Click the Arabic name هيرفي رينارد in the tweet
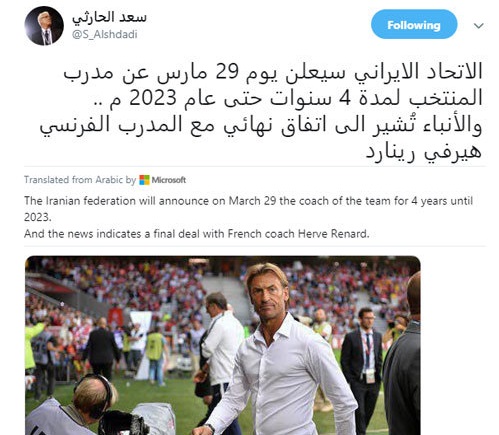The height and width of the screenshot is (435, 499). [x=424, y=152]
